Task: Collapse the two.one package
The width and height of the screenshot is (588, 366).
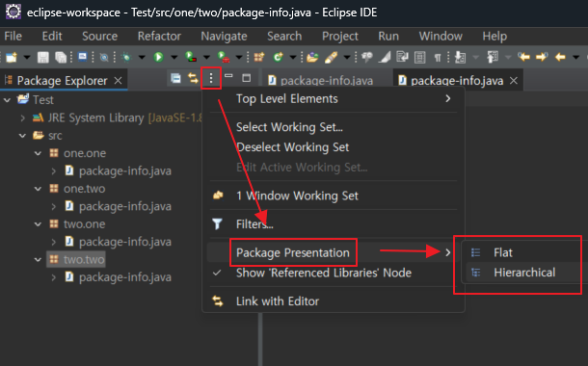Action: (x=38, y=224)
